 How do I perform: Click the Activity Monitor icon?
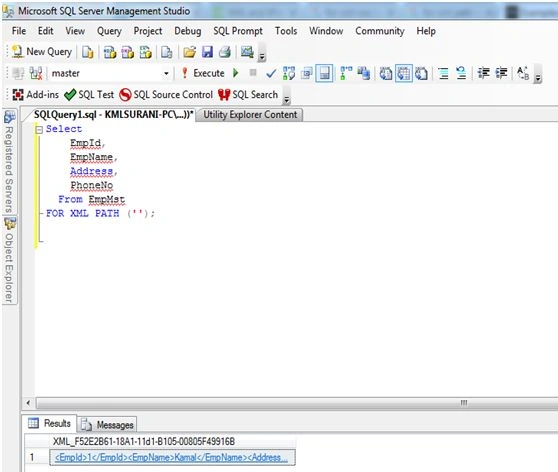coord(247,52)
